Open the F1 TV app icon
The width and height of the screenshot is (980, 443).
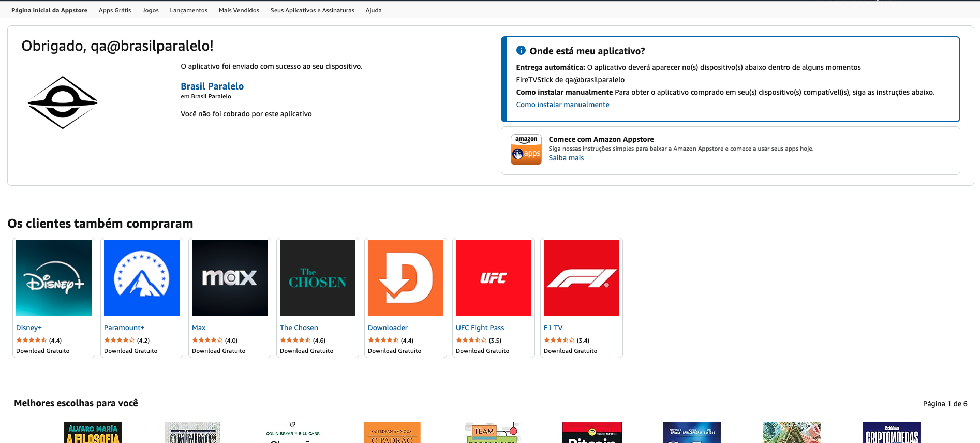click(582, 278)
